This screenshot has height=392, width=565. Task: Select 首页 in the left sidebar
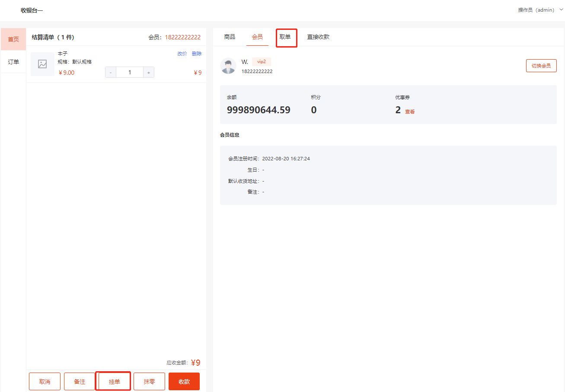click(13, 39)
